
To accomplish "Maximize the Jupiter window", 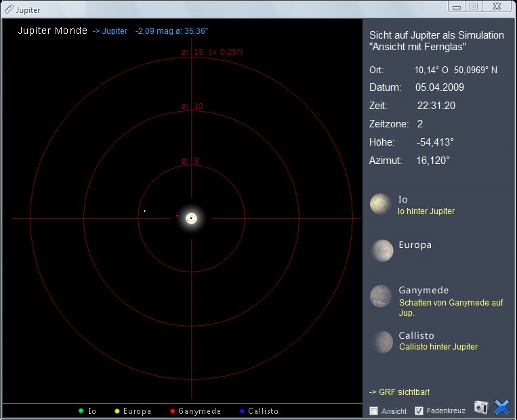I will [x=474, y=6].
